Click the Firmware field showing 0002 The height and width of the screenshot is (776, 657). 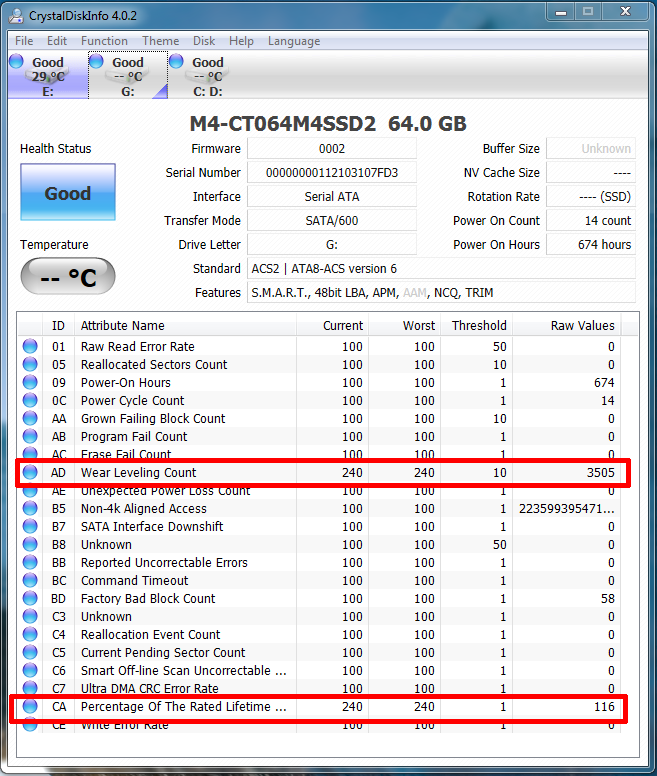[331, 148]
